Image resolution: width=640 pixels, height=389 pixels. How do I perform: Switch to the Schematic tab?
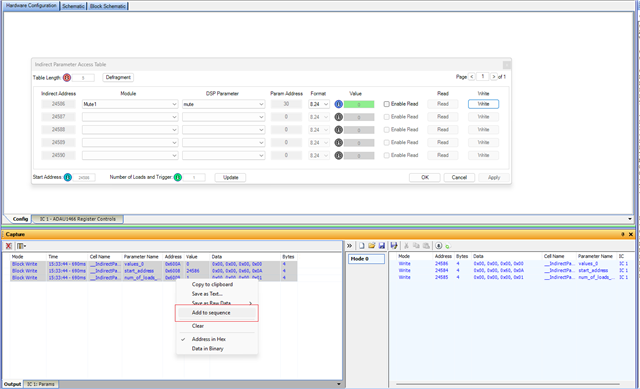(x=73, y=6)
